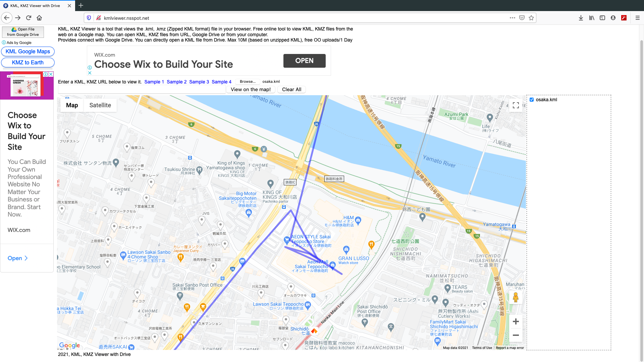
Task: Open page actions ellipsis menu
Action: point(512,18)
